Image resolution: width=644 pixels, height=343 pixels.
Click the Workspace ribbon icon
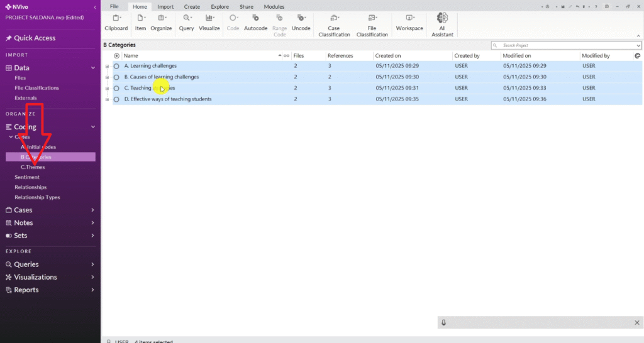click(409, 23)
